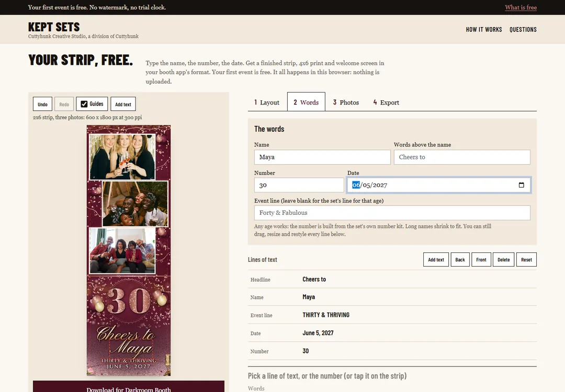Image resolution: width=565 pixels, height=392 pixels.
Task: Go to the Export tab
Action: (x=386, y=102)
